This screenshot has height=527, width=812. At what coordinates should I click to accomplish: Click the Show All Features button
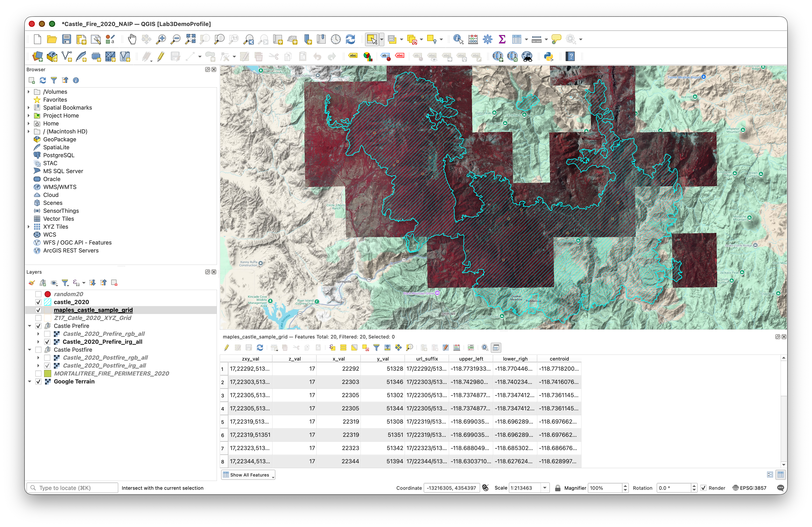248,475
